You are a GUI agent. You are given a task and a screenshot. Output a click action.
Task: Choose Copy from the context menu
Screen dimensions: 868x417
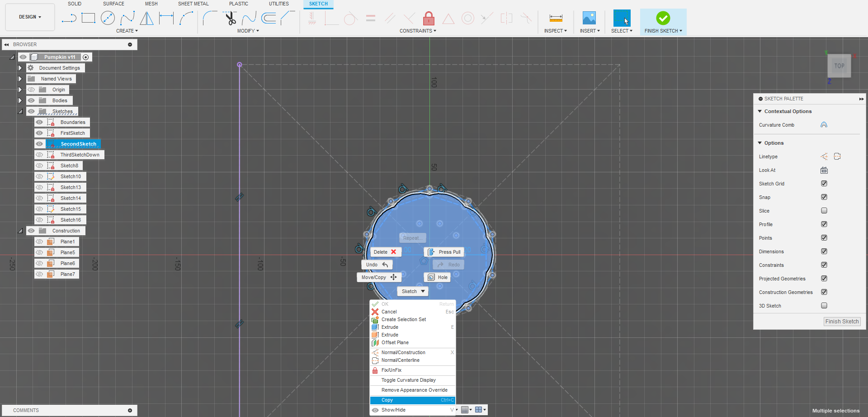pos(387,400)
